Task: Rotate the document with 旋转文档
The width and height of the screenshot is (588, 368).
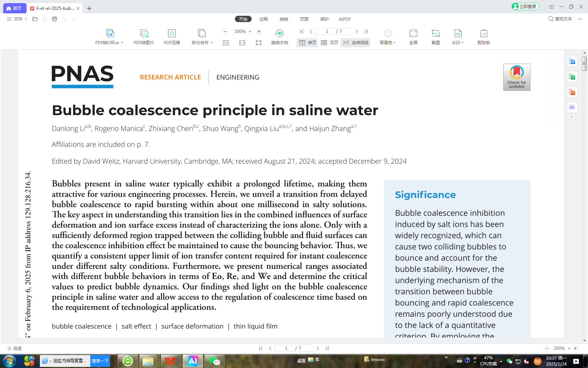Action: [x=280, y=37]
